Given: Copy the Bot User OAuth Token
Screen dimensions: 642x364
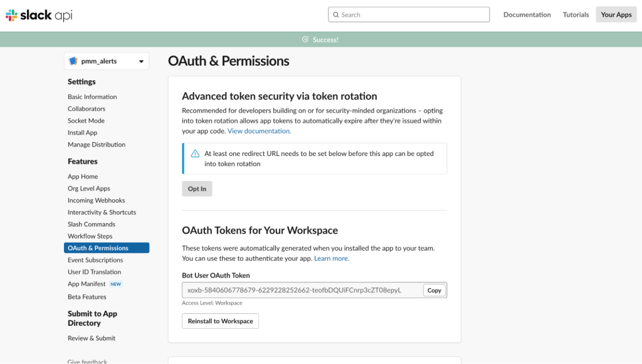Looking at the screenshot, I should click(434, 290).
